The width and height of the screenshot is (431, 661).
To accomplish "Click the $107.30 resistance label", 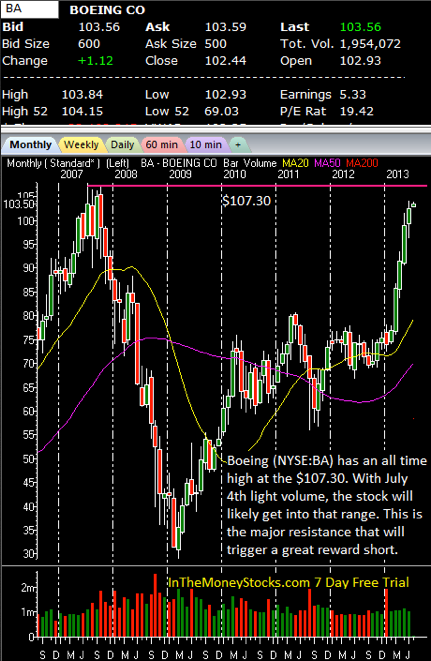I will (247, 201).
